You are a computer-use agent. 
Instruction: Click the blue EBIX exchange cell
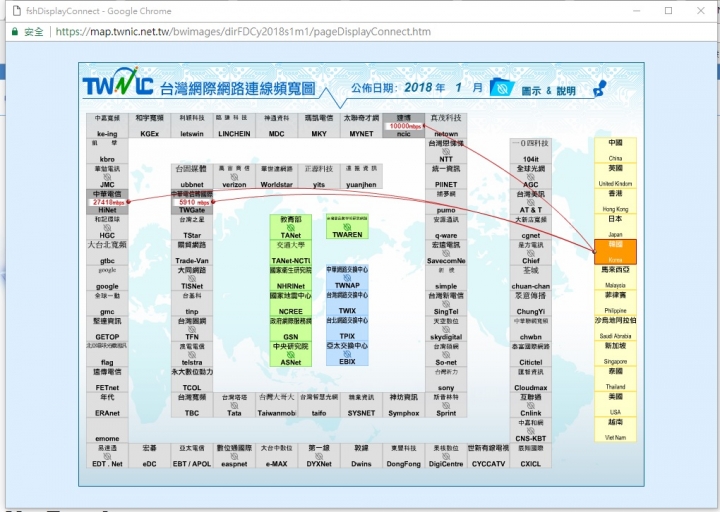click(x=347, y=353)
